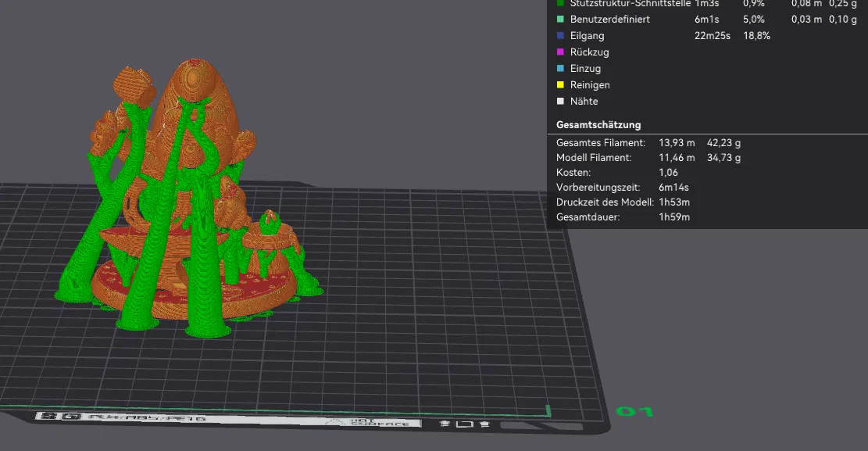Click the magenta Rückzug color swatch

point(560,52)
